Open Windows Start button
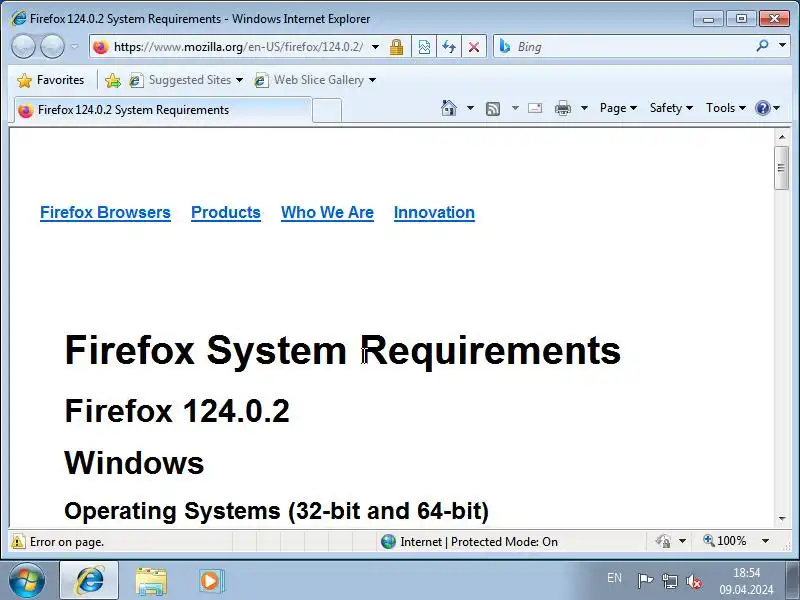Screen dimensions: 800x600 [x=27, y=581]
